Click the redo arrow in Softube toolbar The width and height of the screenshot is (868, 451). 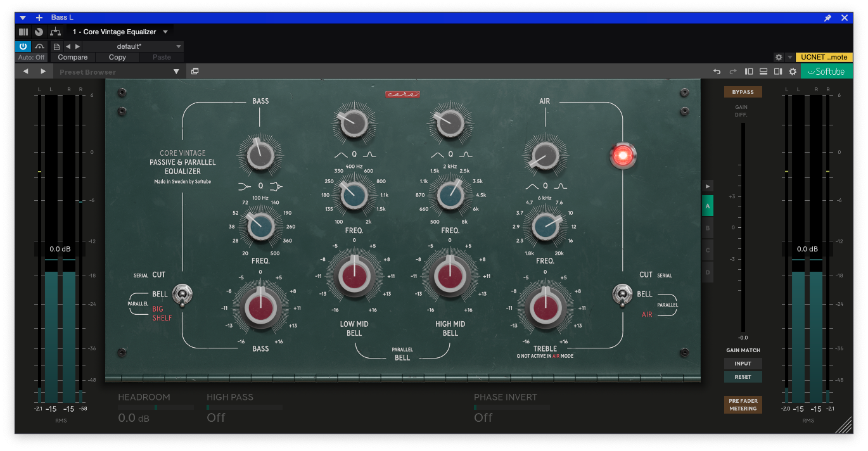click(733, 72)
